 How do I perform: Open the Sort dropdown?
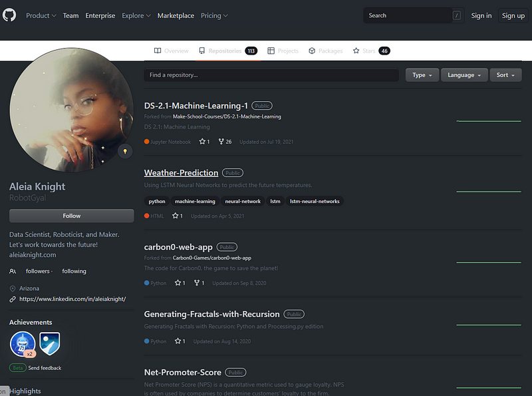click(x=505, y=75)
